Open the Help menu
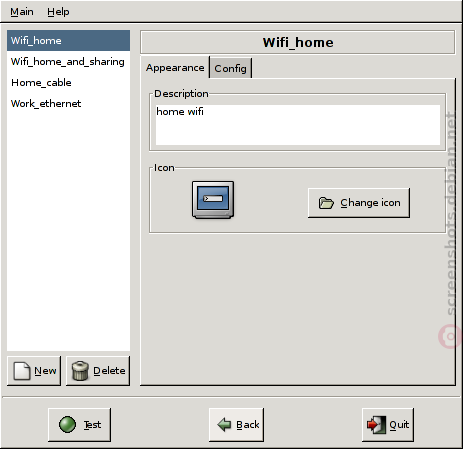The width and height of the screenshot is (463, 449). pos(58,12)
